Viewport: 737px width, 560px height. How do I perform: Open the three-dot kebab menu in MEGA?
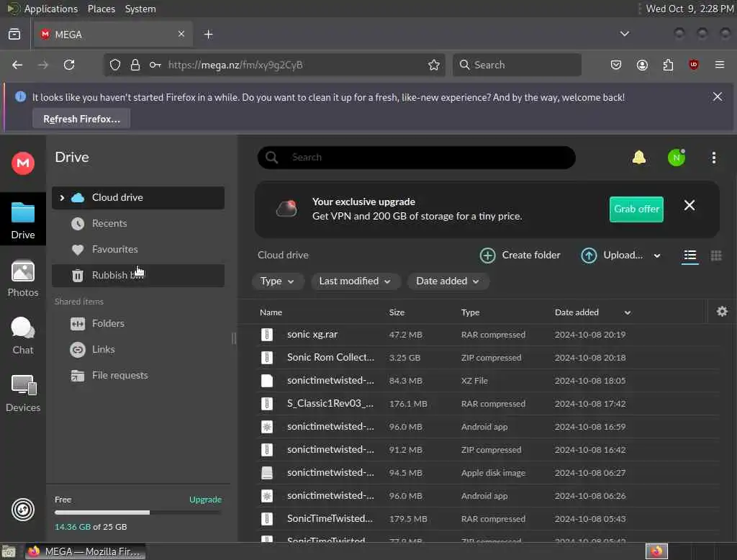[x=713, y=158]
